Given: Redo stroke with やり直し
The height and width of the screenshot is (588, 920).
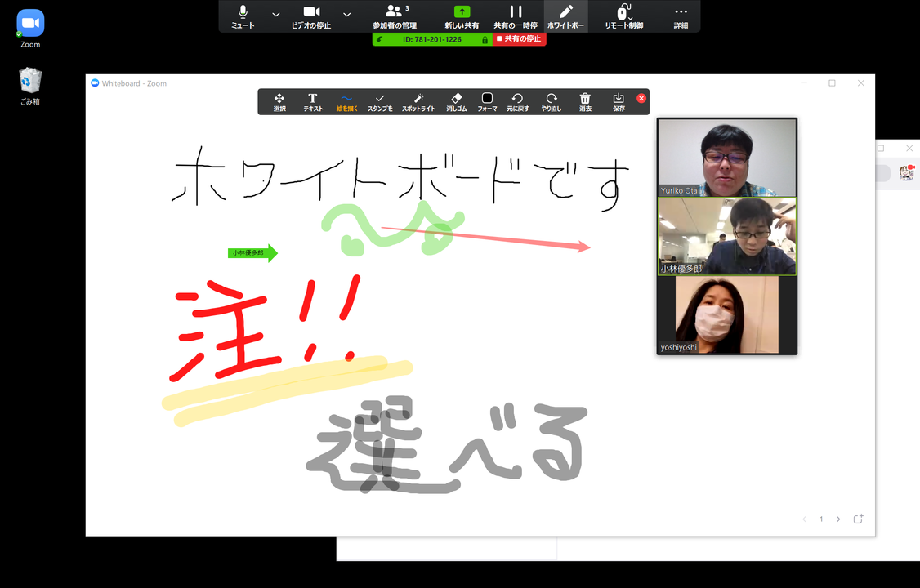Looking at the screenshot, I should pos(552,102).
